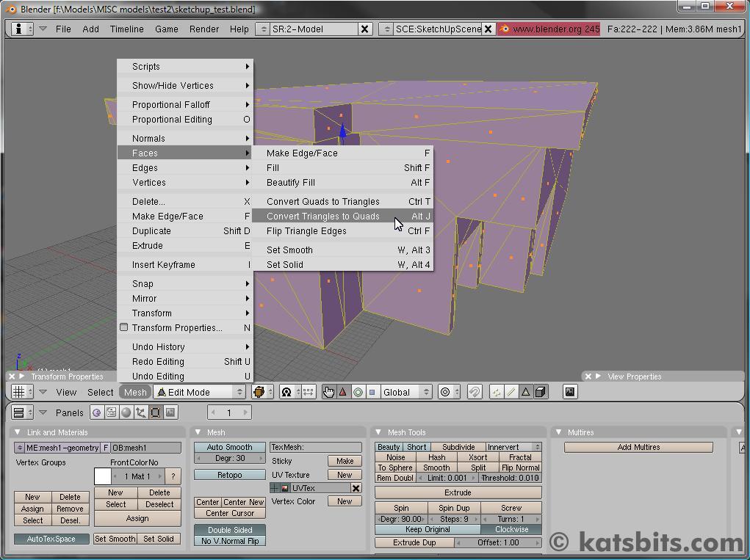Image resolution: width=750 pixels, height=560 pixels.
Task: Toggle Double Sided option
Action: coord(230,530)
